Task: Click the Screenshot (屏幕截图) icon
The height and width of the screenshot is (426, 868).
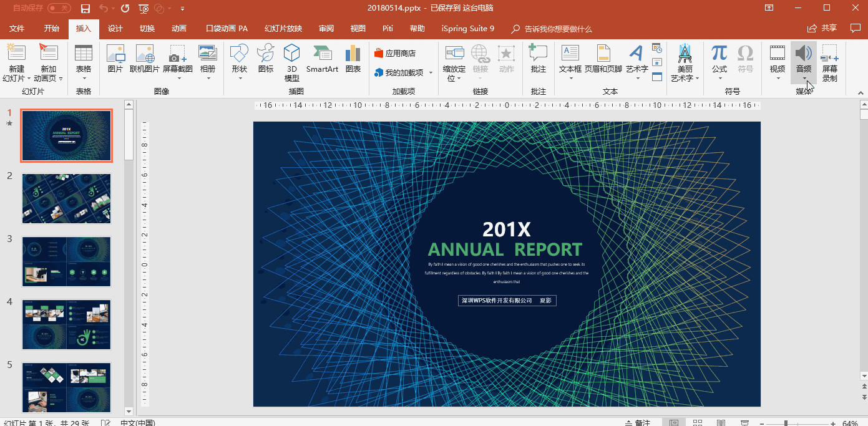Action: coord(178,52)
